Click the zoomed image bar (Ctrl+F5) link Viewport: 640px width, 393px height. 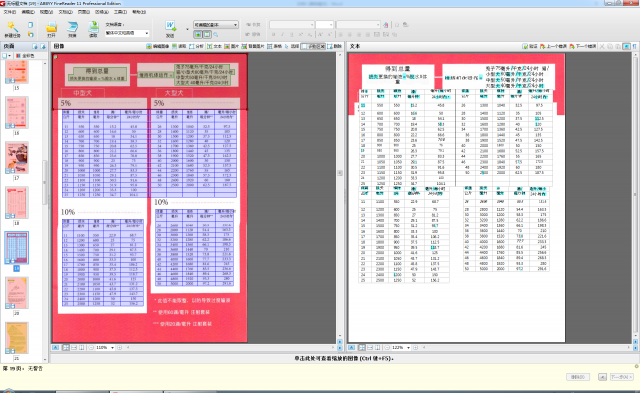point(344,358)
